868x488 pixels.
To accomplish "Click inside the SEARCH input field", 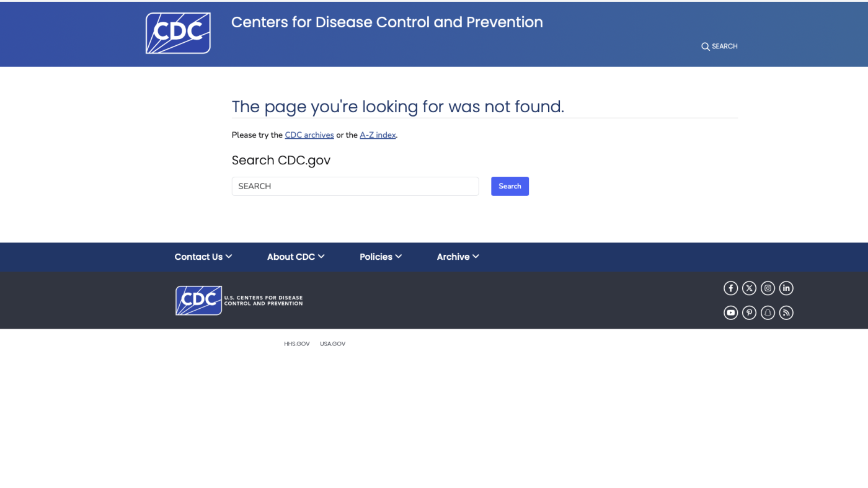I will coord(355,186).
